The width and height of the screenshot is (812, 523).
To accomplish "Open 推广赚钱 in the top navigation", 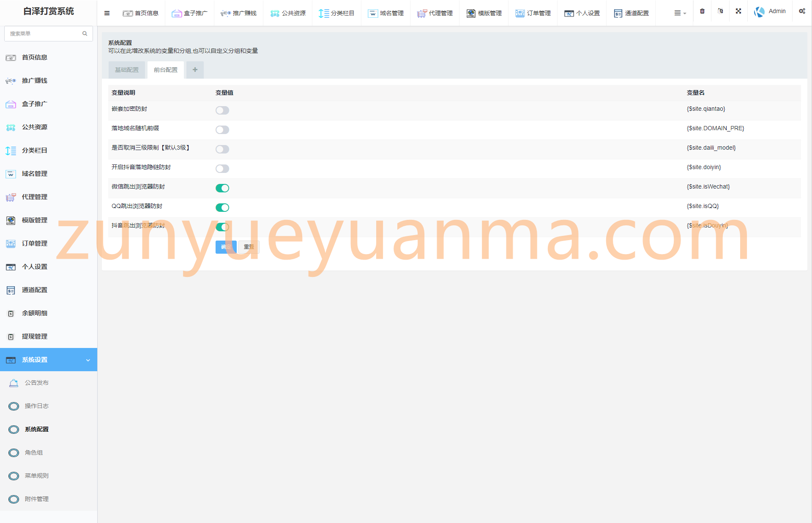I will (x=239, y=13).
